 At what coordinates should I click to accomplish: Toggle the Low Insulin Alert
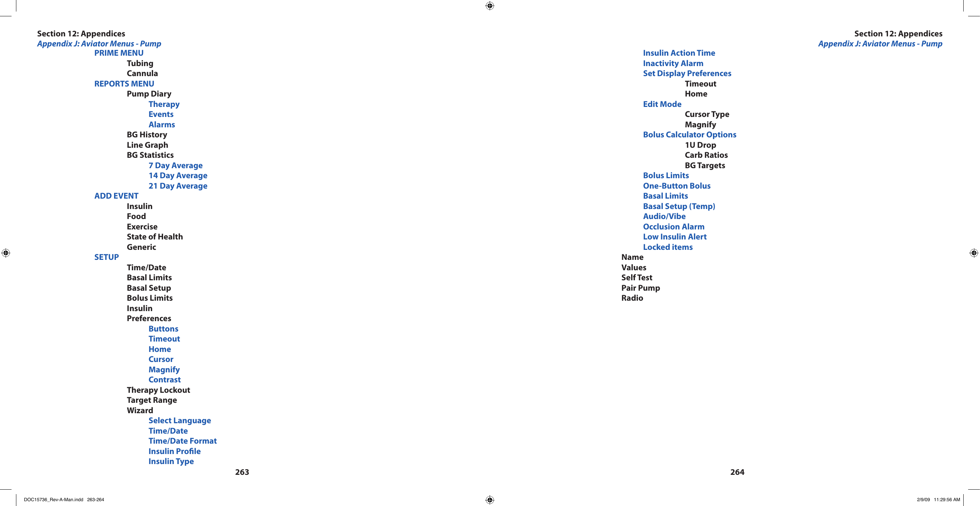click(x=674, y=237)
